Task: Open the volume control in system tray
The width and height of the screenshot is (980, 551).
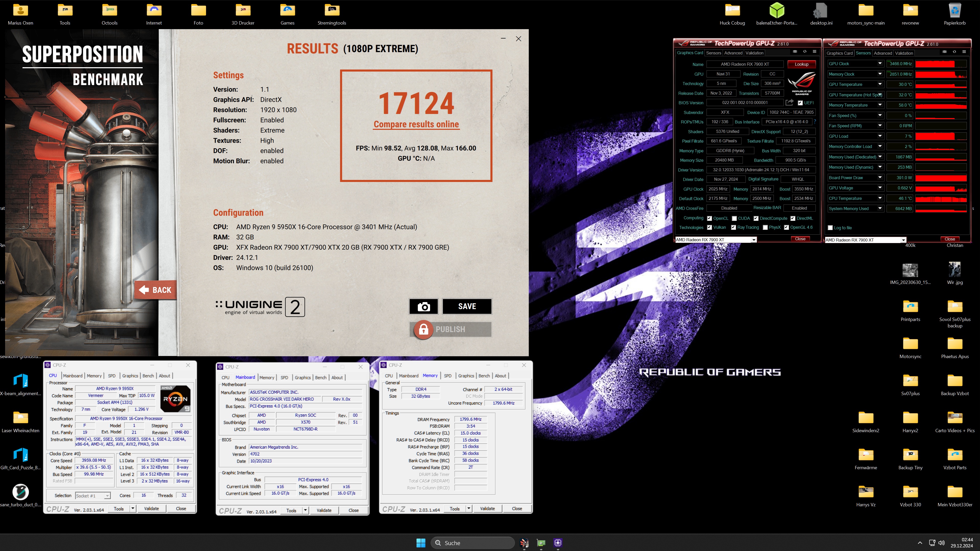Action: 942,543
